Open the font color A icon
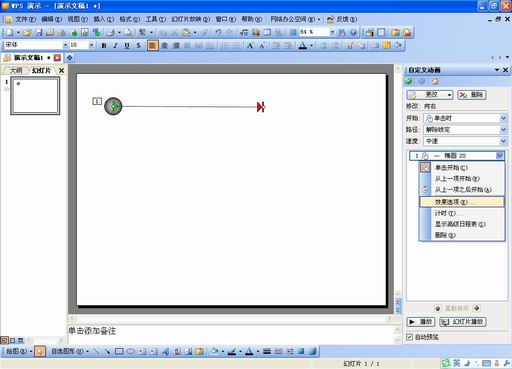512x369 pixels. point(302,45)
